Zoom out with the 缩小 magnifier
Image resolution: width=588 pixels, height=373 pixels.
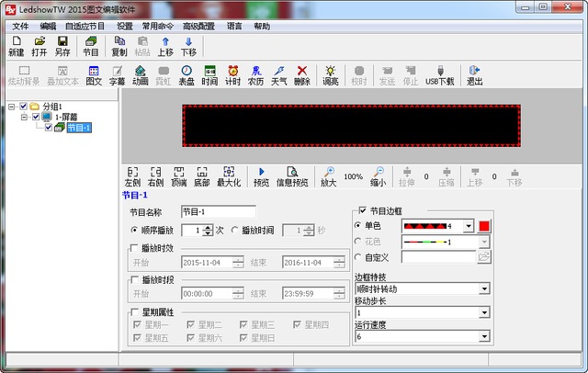coord(378,176)
